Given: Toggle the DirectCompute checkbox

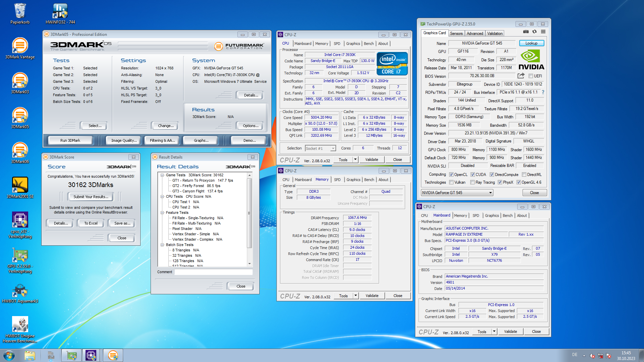Looking at the screenshot, I should point(492,175).
